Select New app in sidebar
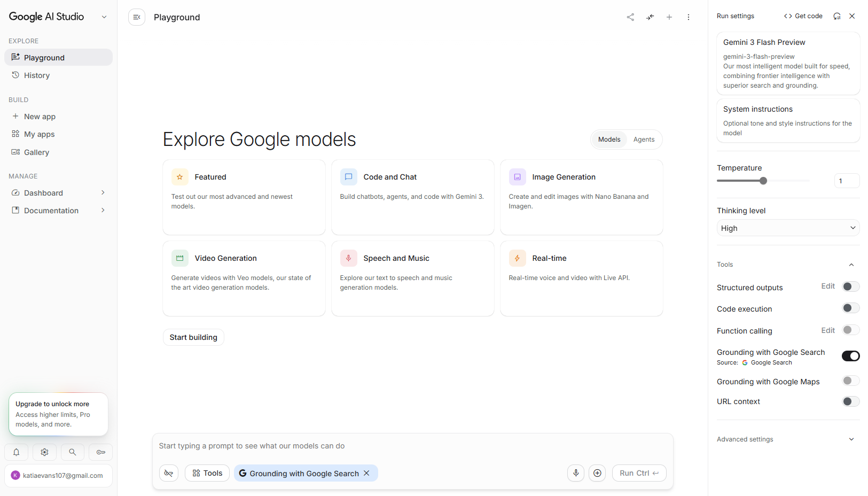Screen dimensions: 868x496 click(x=59, y=117)
